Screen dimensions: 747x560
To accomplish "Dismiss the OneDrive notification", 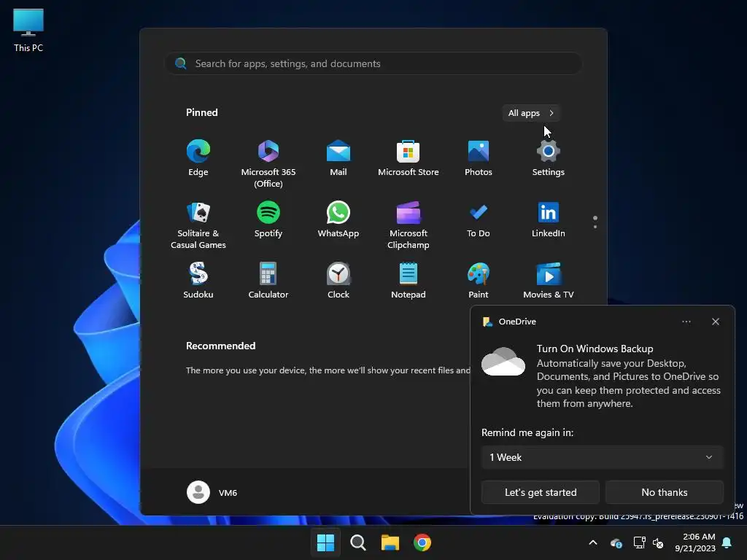I will click(x=716, y=322).
